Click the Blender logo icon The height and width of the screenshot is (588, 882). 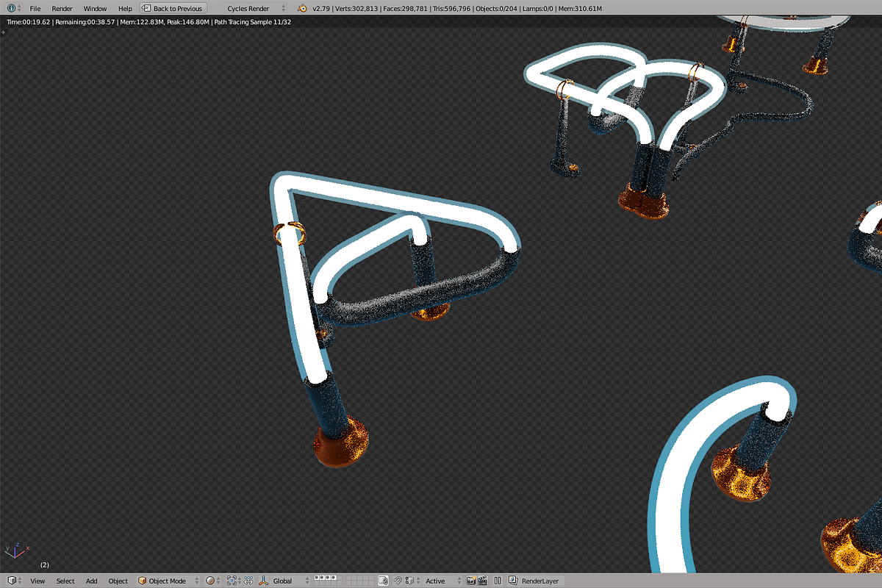[303, 8]
